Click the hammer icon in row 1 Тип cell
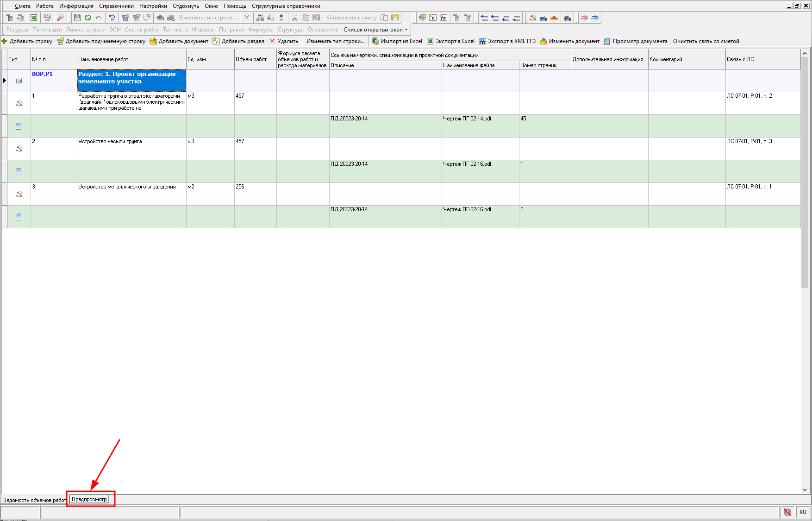Viewport: 812px width, 521px height. coord(19,103)
